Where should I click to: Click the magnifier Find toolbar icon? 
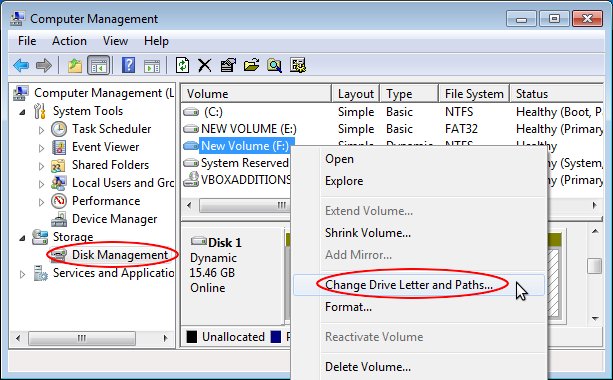(274, 65)
